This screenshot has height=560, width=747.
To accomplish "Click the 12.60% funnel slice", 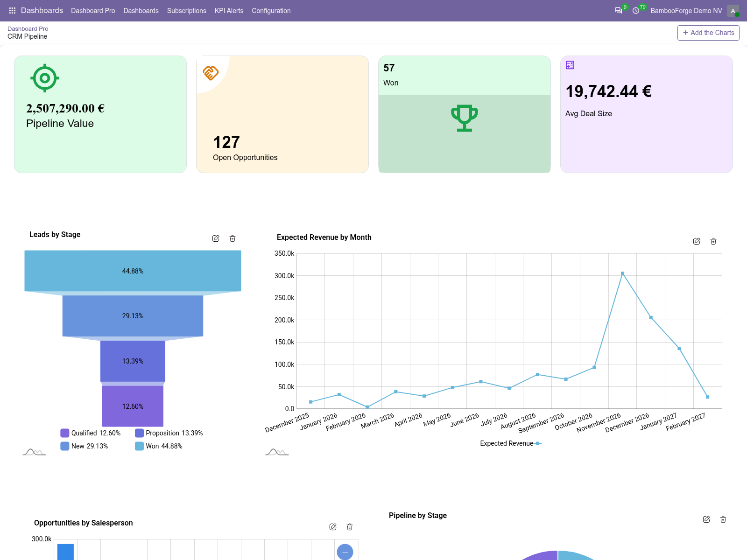I will (x=133, y=406).
